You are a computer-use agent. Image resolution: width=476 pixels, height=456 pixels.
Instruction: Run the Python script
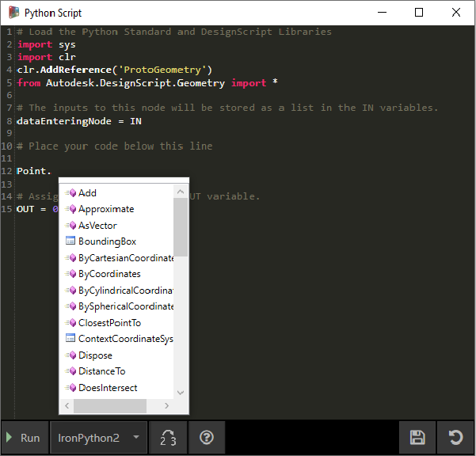24,437
